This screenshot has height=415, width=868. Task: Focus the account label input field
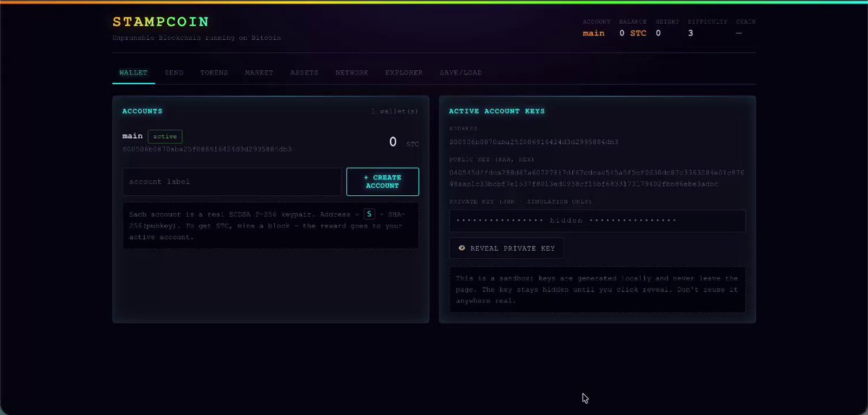[x=232, y=181]
